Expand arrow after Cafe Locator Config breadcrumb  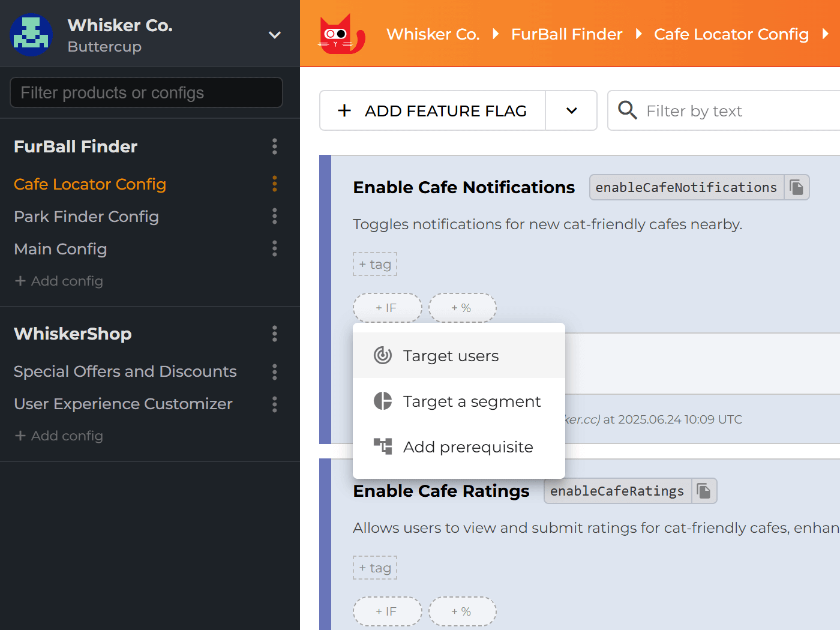click(x=826, y=34)
